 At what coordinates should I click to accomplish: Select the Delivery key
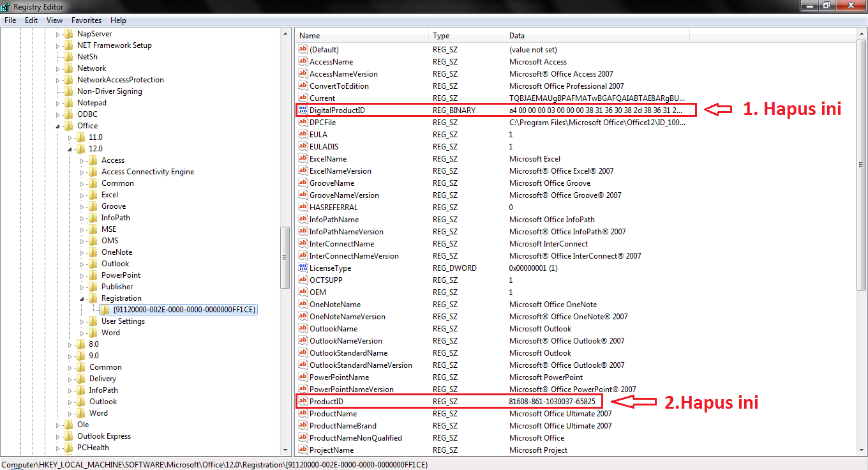pyautogui.click(x=103, y=379)
